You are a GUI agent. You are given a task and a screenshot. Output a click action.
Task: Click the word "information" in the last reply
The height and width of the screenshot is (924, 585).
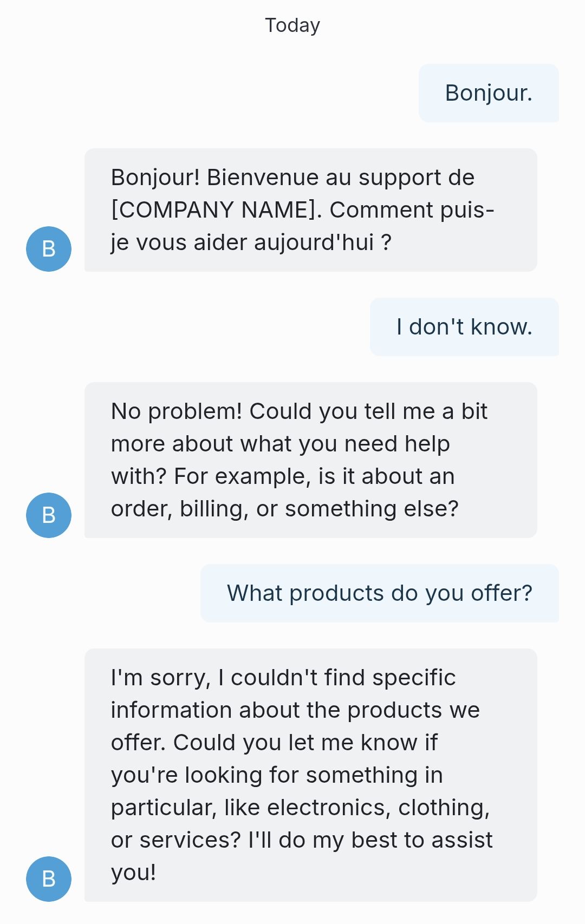click(x=171, y=710)
